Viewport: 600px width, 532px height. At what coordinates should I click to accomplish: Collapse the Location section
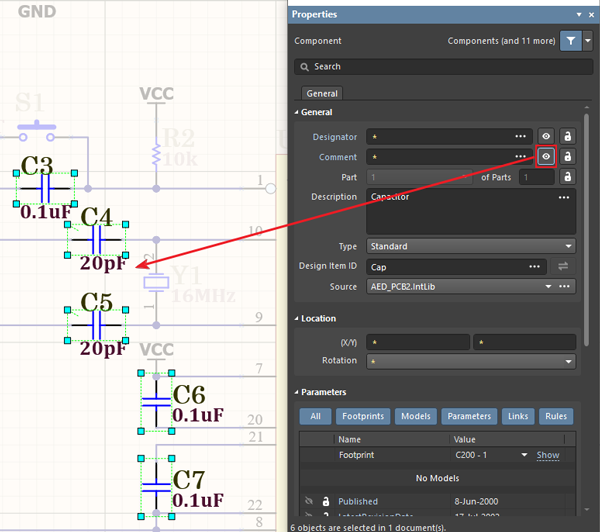point(297,319)
